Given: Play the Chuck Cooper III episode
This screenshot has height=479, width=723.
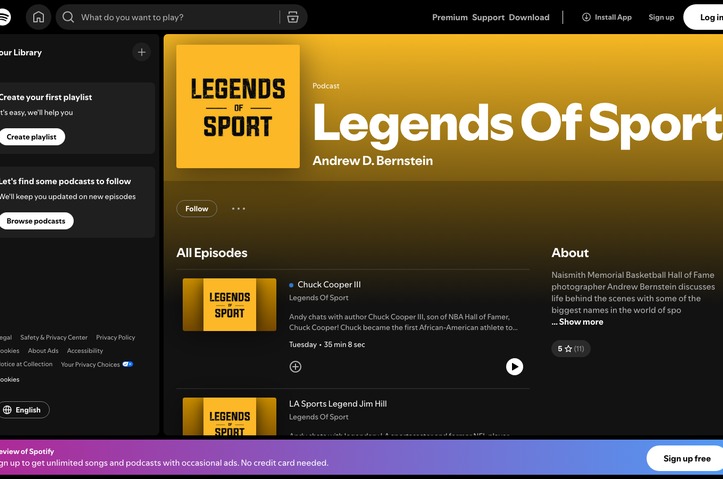Looking at the screenshot, I should click(514, 367).
